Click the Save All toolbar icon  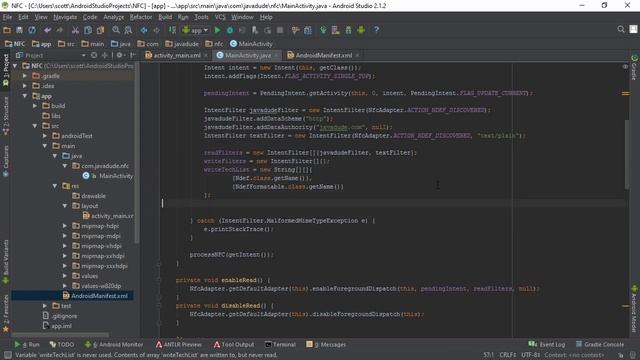19,30
